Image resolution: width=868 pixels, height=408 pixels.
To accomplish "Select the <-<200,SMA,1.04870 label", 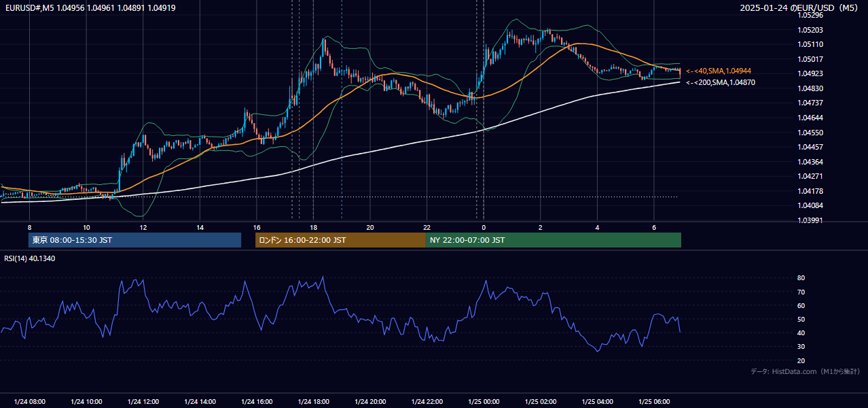I will tap(720, 82).
